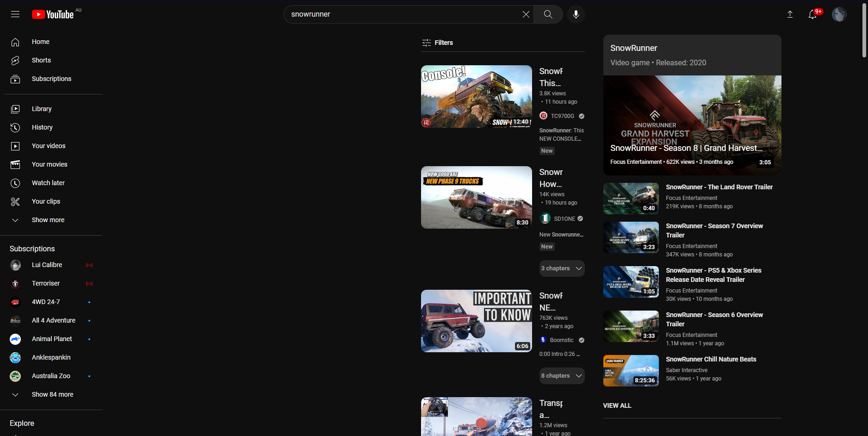Viewport: 868px width, 436px height.
Task: Click the Watch later clock icon
Action: tap(15, 183)
